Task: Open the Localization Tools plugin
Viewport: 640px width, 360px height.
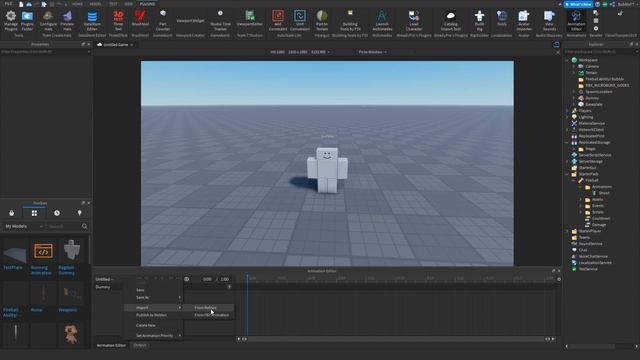Action: tap(502, 19)
